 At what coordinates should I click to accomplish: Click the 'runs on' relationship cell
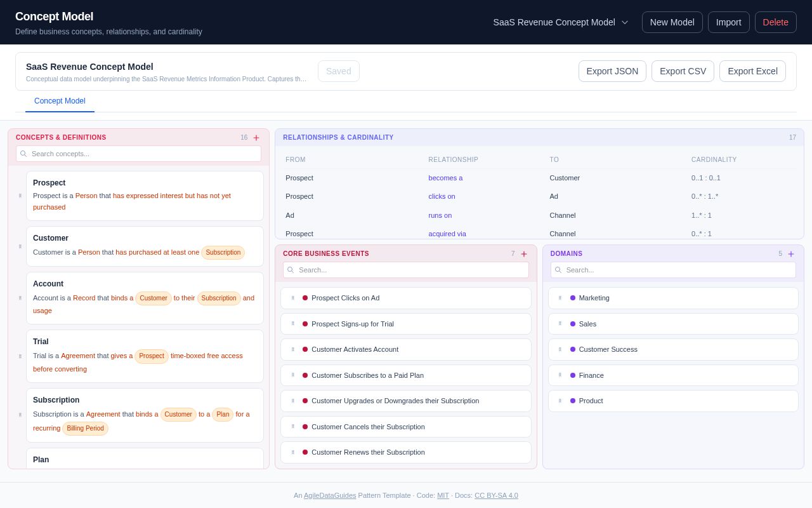coord(440,215)
